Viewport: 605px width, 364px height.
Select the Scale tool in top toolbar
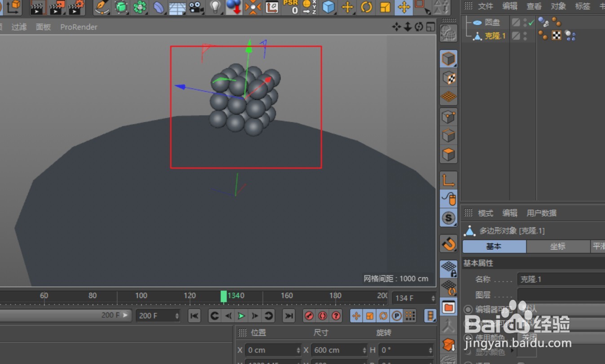385,7
